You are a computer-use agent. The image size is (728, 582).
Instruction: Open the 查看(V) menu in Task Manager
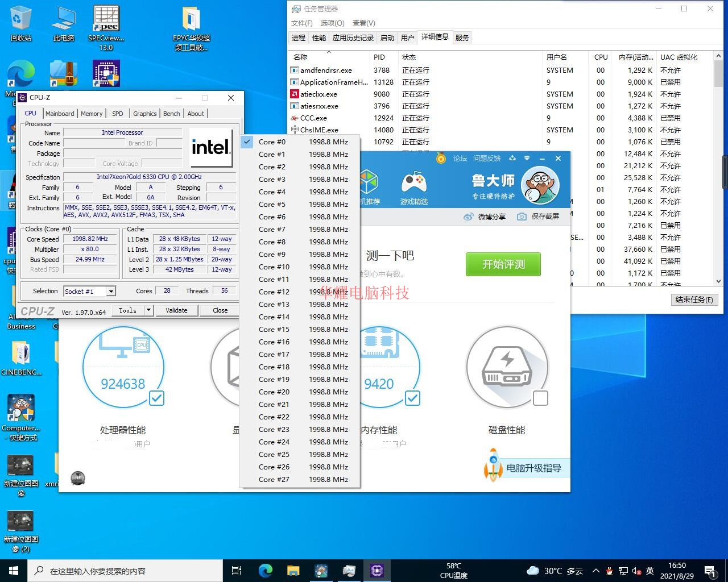click(364, 23)
